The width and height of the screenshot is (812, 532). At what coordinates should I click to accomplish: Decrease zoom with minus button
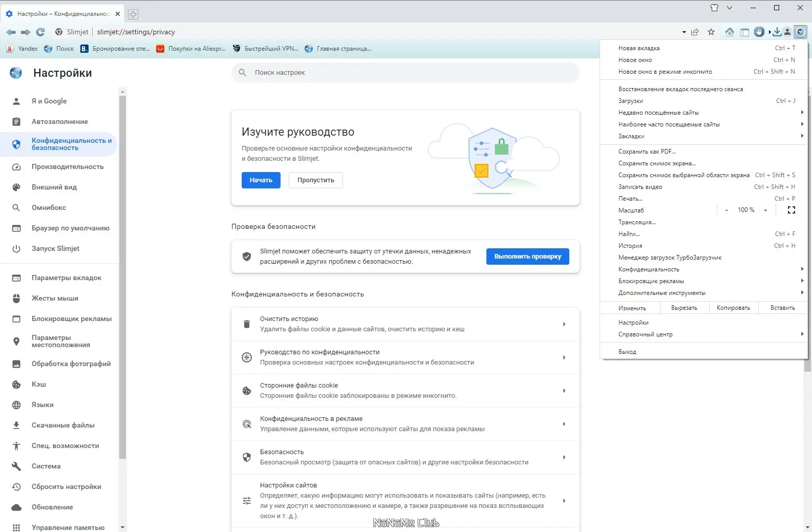(x=726, y=210)
